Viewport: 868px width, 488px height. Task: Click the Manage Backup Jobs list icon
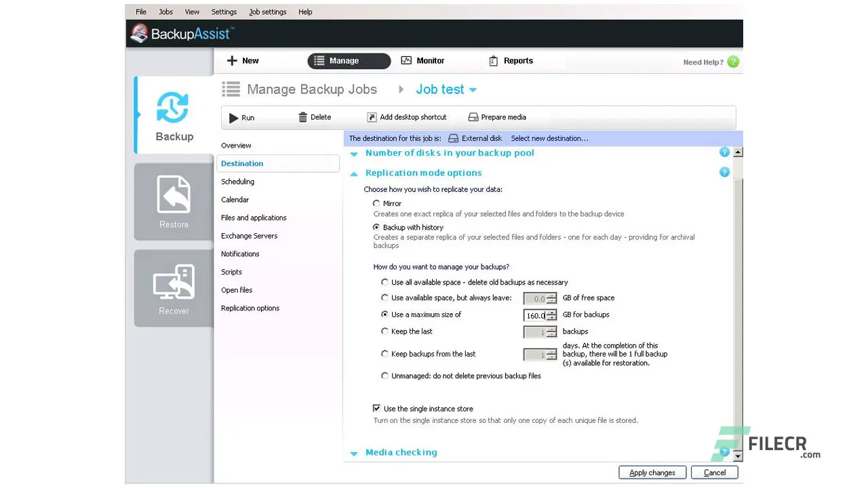click(x=231, y=89)
